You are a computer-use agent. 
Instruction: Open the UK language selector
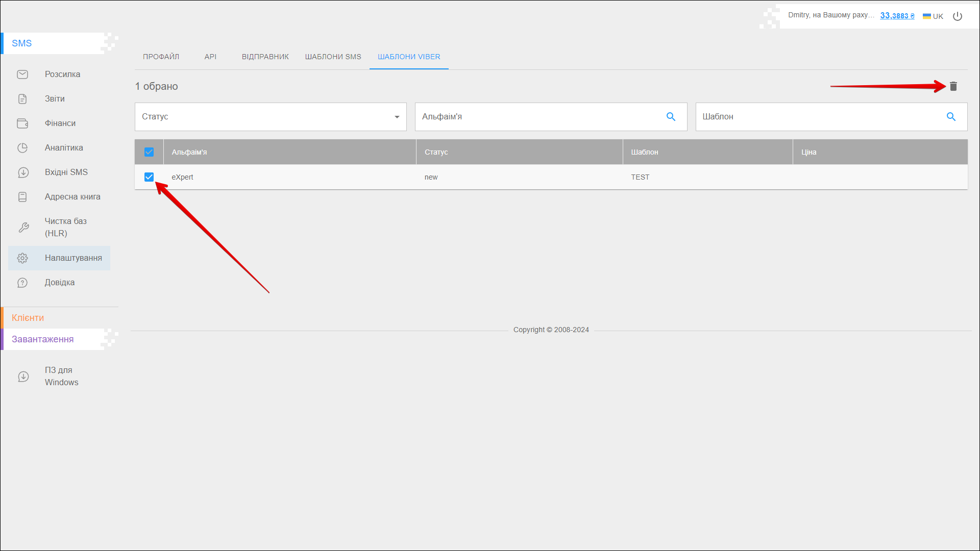pos(933,16)
